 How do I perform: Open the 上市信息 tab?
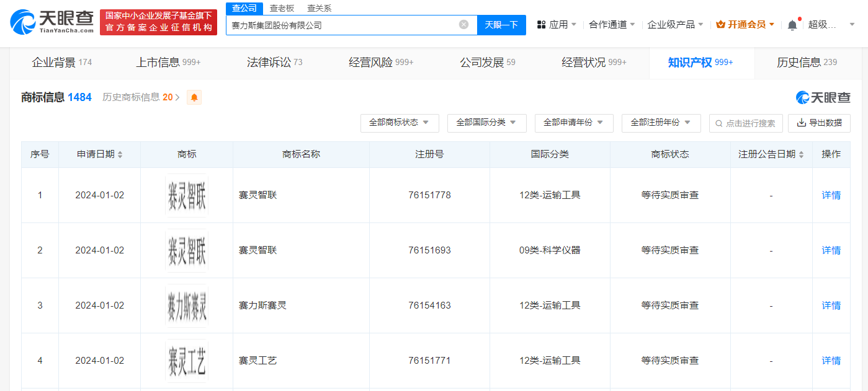pos(168,63)
